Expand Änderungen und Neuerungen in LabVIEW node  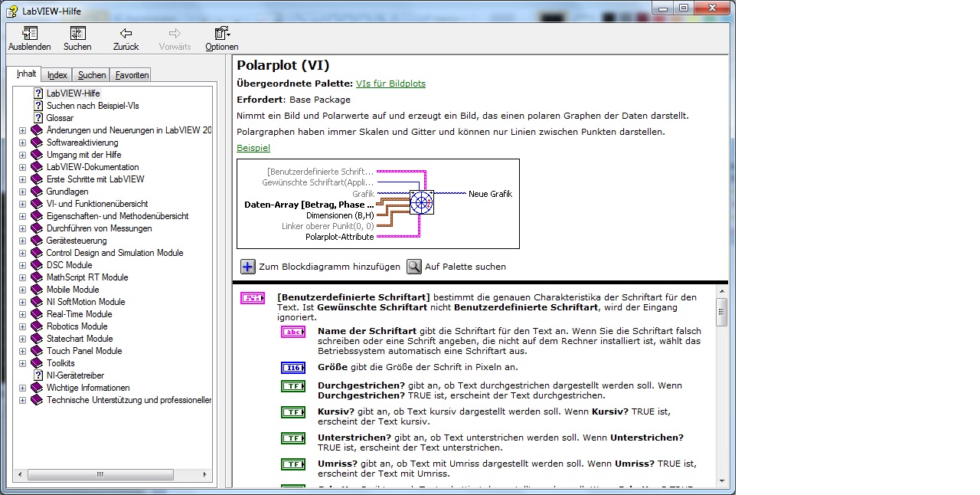point(22,130)
